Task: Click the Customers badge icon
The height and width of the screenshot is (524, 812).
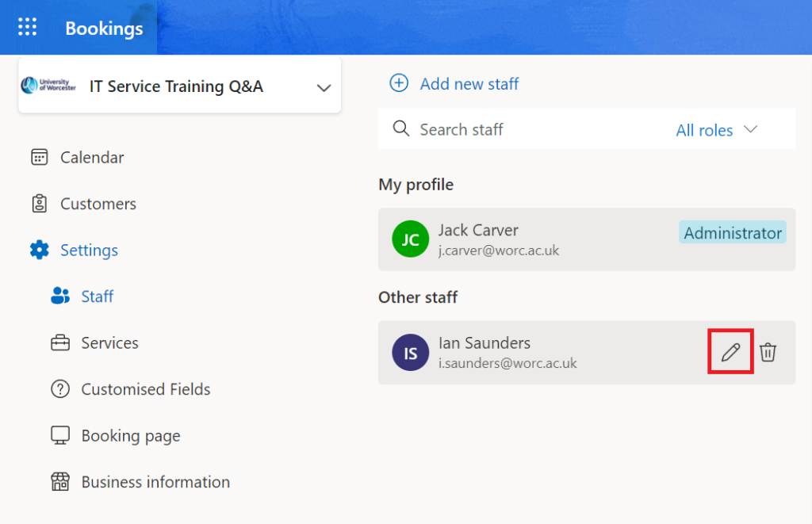Action: coord(40,204)
